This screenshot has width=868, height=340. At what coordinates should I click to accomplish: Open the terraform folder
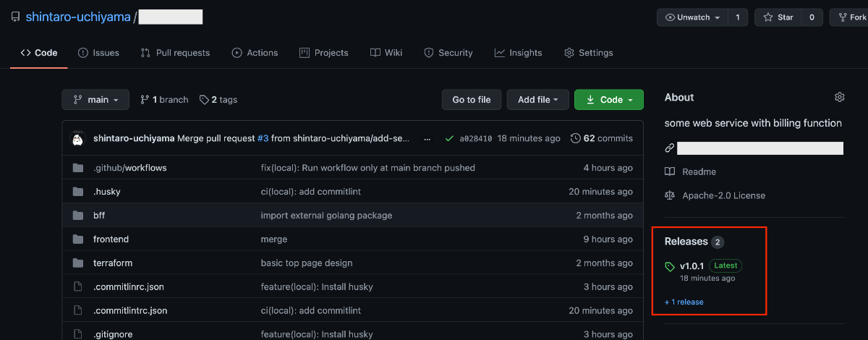point(113,263)
